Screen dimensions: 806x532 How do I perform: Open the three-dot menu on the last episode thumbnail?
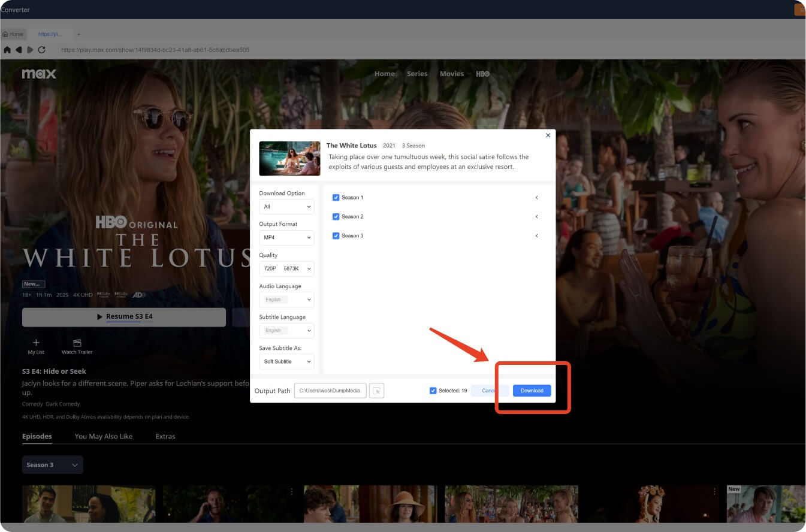click(714, 491)
